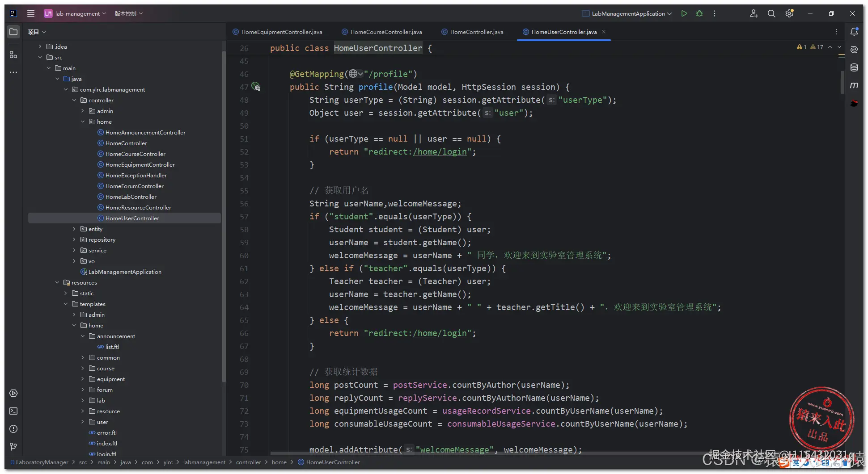The width and height of the screenshot is (868, 474).
Task: Follow the /profile mapping URL link
Action: click(x=388, y=74)
